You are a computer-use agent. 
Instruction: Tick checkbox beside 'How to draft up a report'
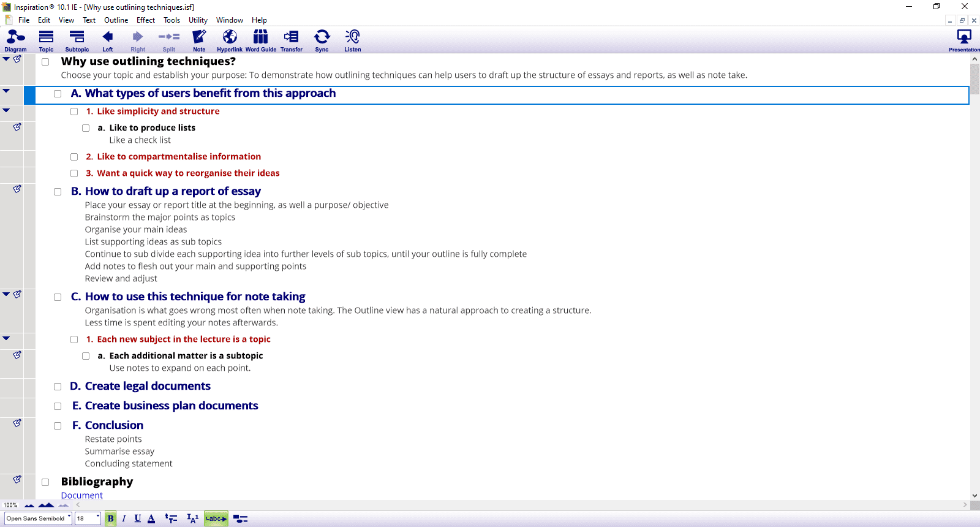point(58,192)
